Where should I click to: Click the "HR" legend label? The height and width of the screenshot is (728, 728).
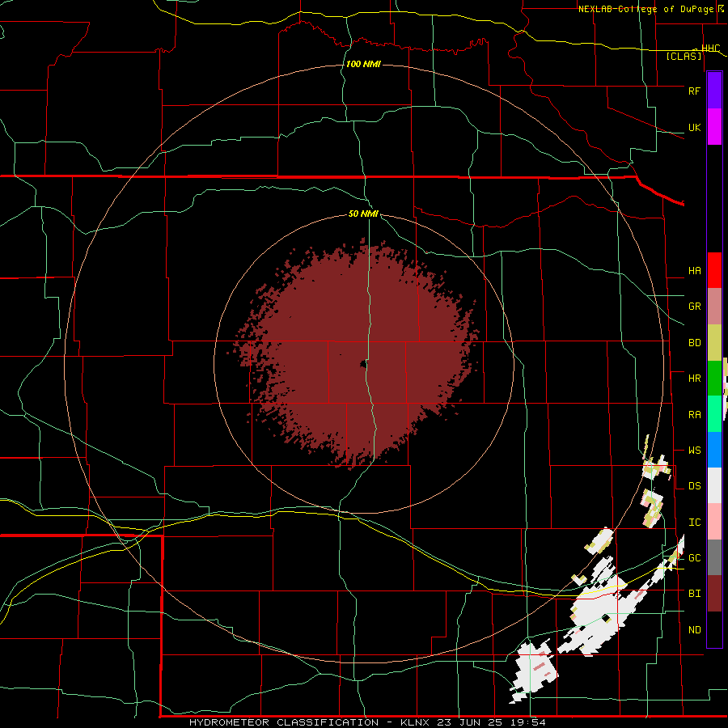point(694,379)
